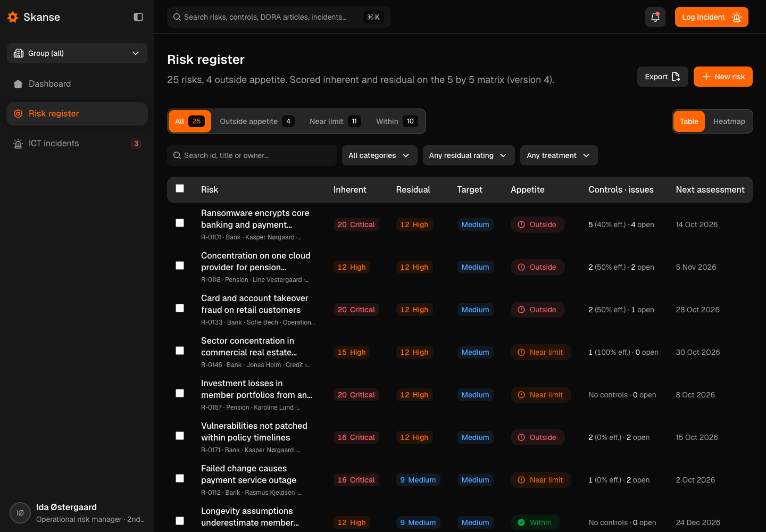This screenshot has height=532, width=766.
Task: Click the siren icon on Log incident
Action: 737,17
